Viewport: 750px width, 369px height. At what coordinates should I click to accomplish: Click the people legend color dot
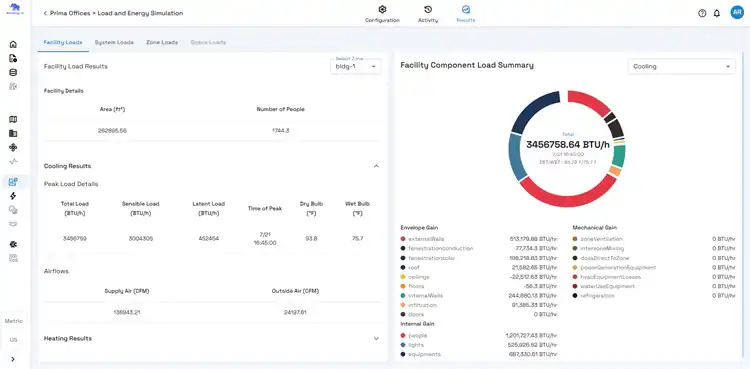click(403, 335)
